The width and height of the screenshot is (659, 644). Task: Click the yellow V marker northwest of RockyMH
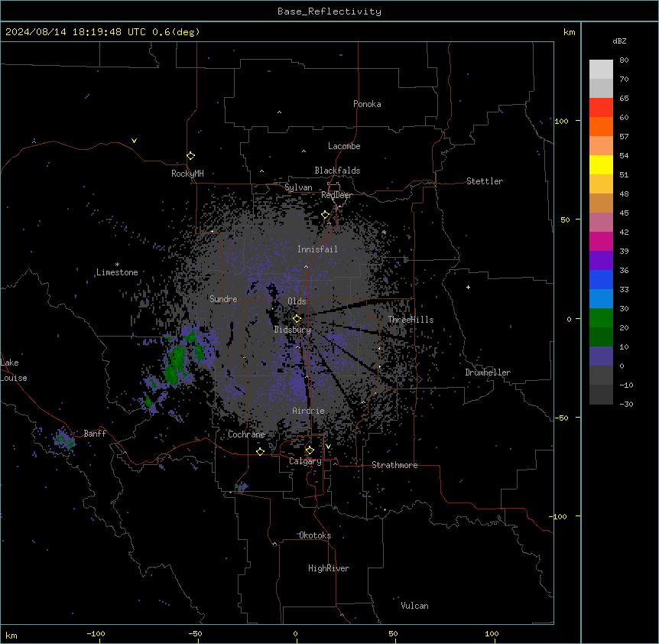[x=134, y=141]
